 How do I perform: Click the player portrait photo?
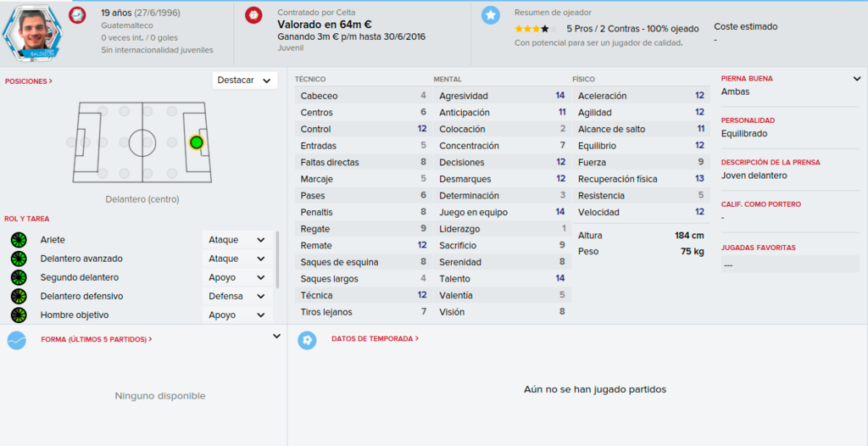point(31,31)
